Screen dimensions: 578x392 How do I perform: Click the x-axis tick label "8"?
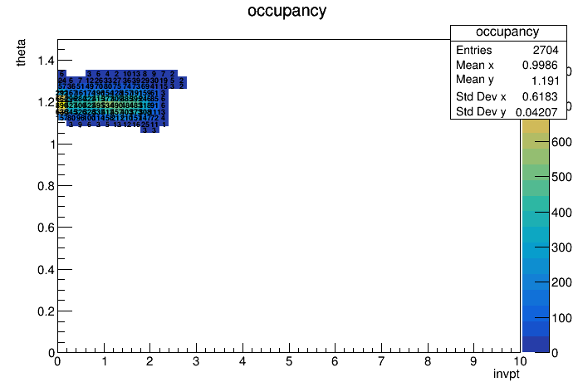pos(427,361)
